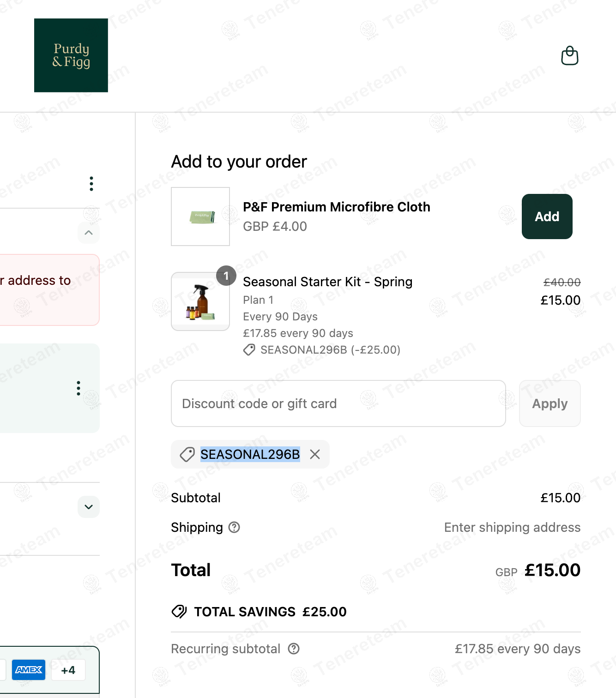Open the upper three-dot options menu
Viewport: 616px width, 698px height.
coord(91,184)
